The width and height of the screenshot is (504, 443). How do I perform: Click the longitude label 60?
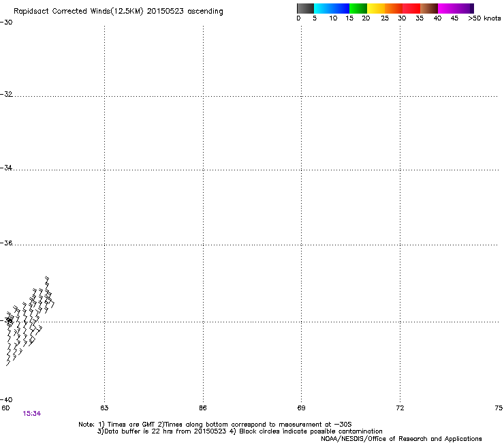(5, 408)
